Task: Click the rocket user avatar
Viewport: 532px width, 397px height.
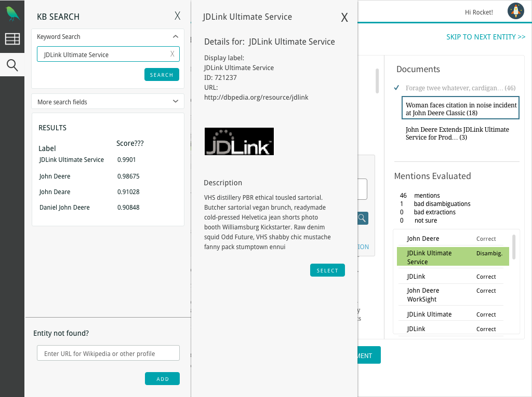Action: click(x=516, y=11)
